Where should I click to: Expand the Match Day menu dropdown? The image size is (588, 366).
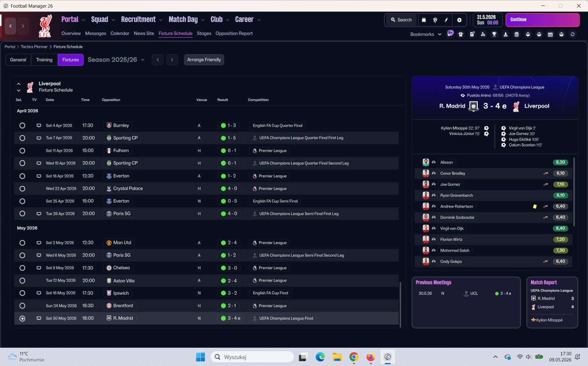click(203, 20)
